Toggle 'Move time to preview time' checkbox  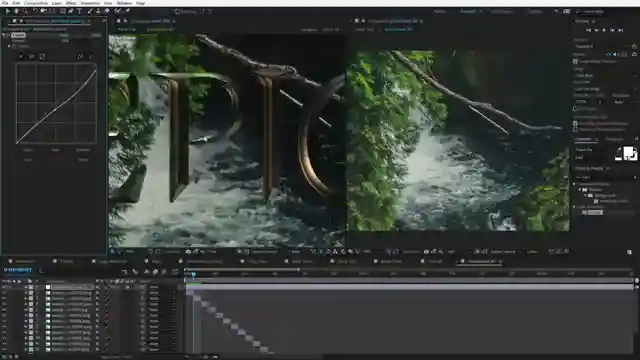(576, 129)
